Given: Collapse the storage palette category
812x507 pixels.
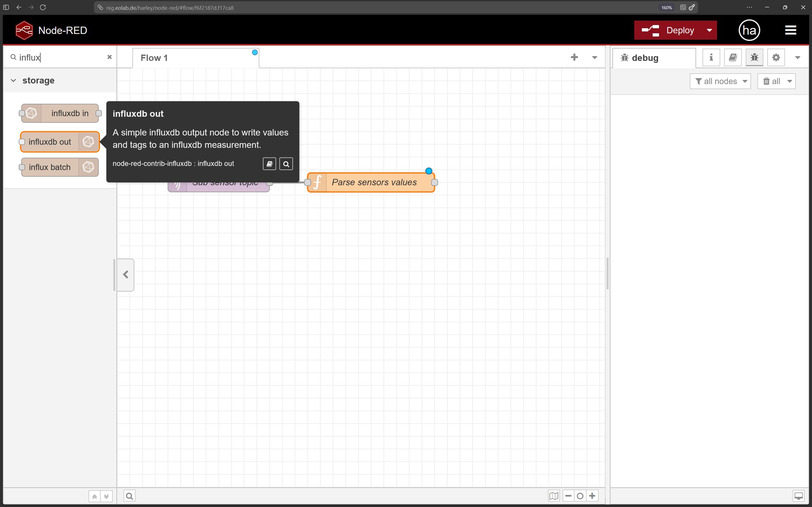Looking at the screenshot, I should (x=60, y=81).
